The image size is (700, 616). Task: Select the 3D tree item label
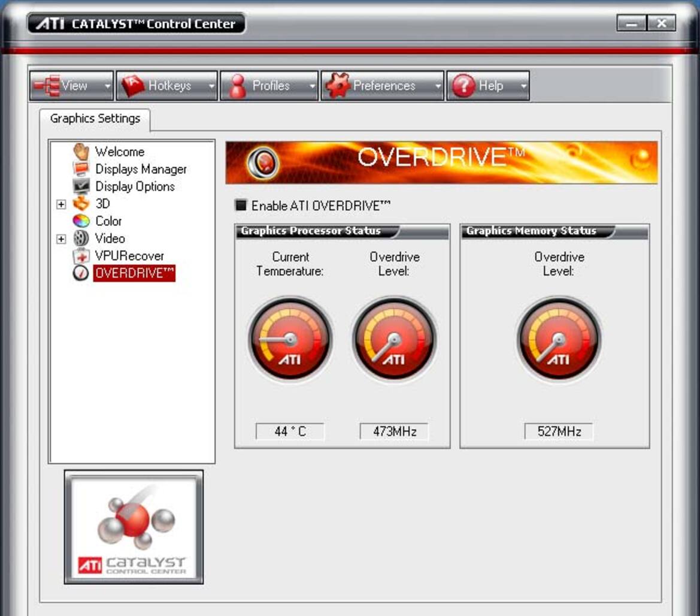coord(102,204)
